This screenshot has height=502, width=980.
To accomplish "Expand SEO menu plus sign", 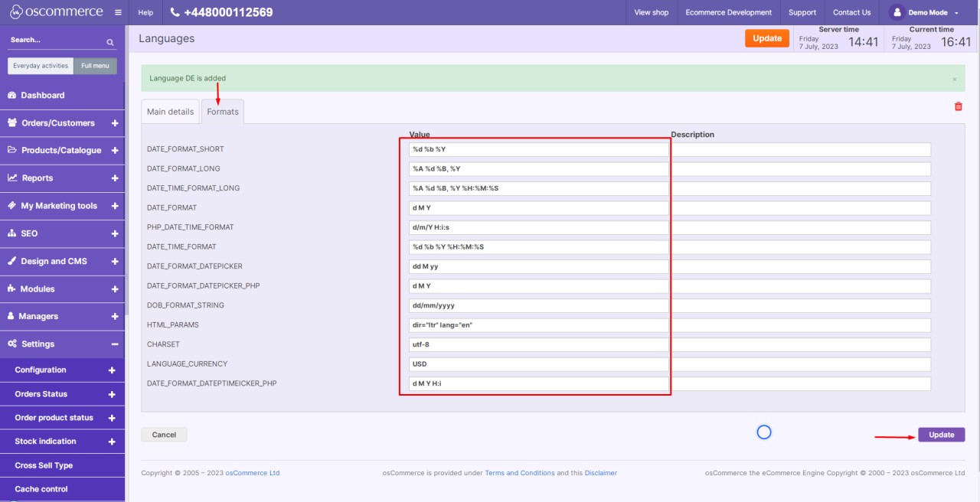I will tap(115, 233).
